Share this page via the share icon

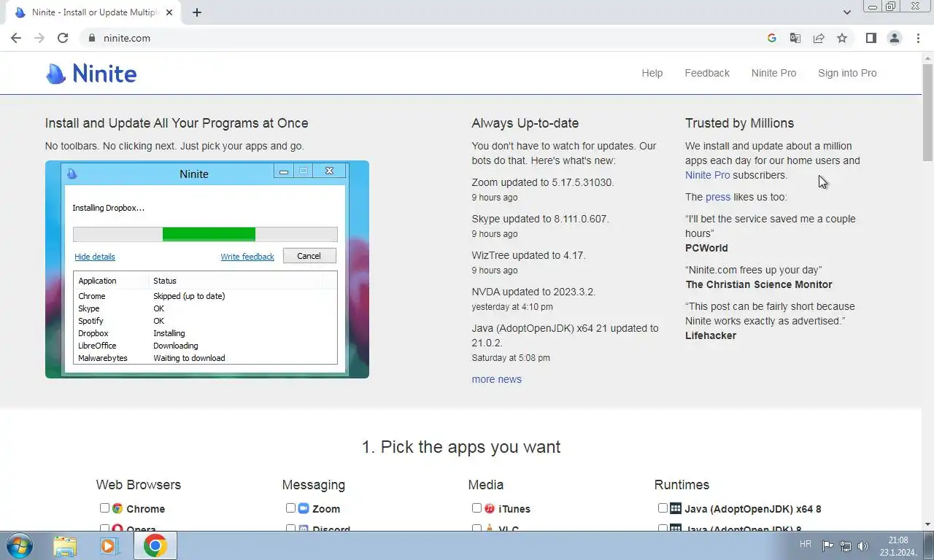pyautogui.click(x=819, y=38)
